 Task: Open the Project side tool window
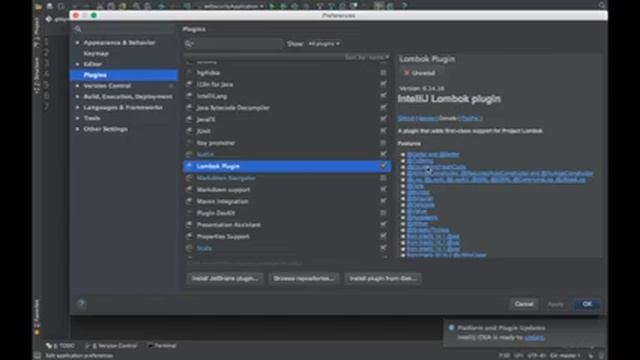pos(37,31)
